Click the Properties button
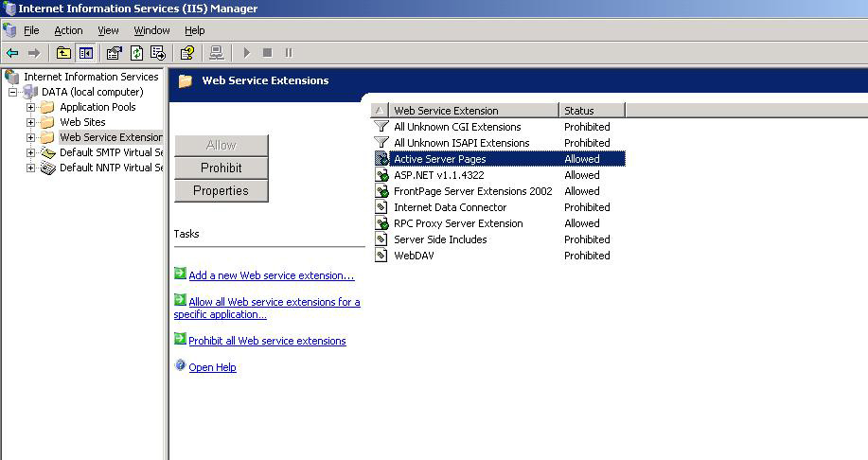Screen dimensions: 868x460 pyautogui.click(x=221, y=190)
